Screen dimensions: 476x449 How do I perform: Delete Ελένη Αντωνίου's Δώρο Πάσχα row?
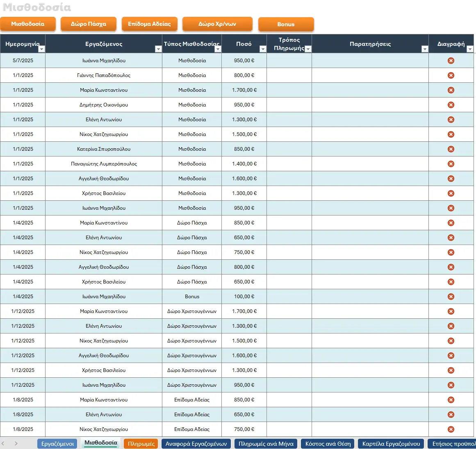(451, 238)
